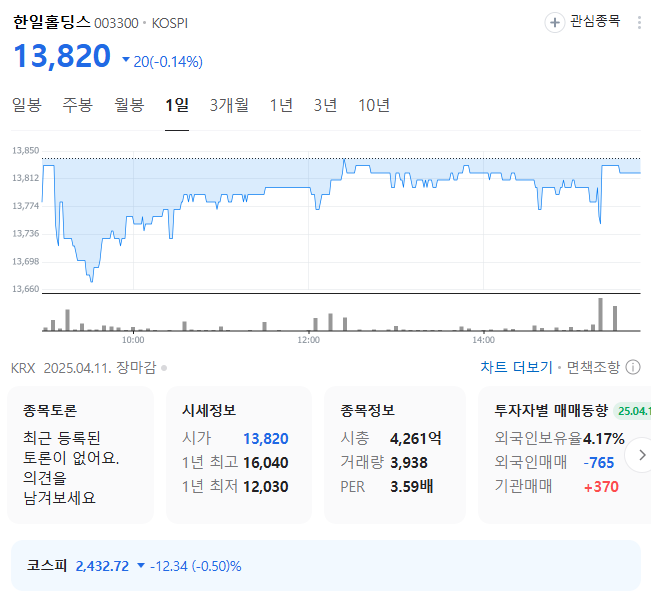This screenshot has width=651, height=593.
Task: Click the 1년 최고 value 16,040
Action: click(266, 463)
